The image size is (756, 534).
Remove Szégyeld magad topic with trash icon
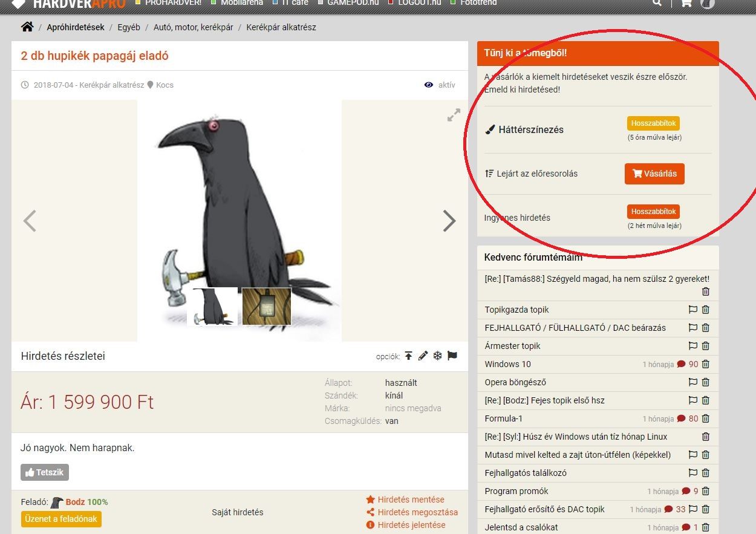tap(705, 291)
